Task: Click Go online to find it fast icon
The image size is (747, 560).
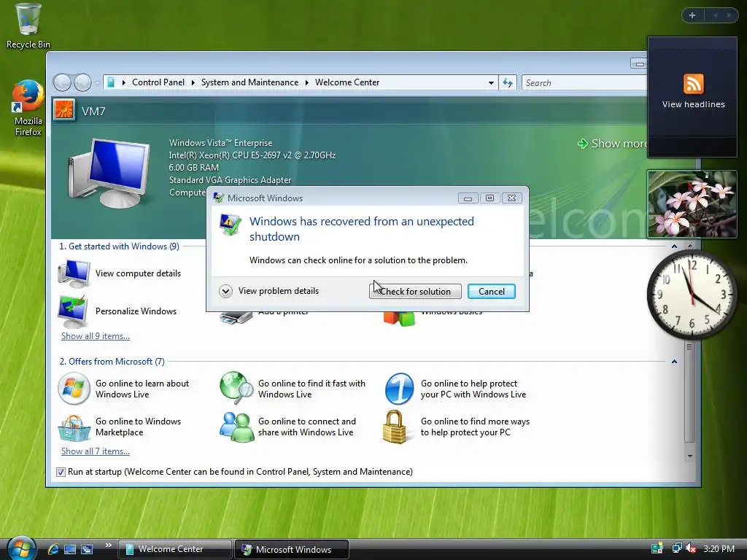Action: pyautogui.click(x=236, y=388)
